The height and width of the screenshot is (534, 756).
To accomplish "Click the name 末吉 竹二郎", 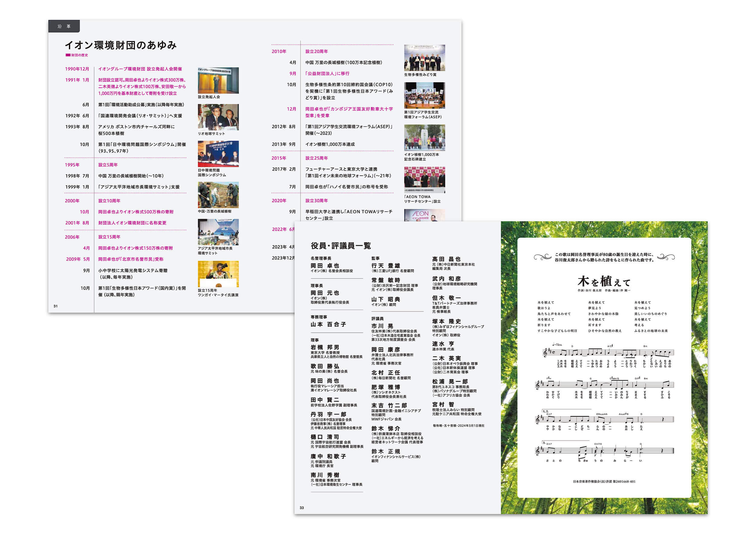I will click(x=389, y=405).
